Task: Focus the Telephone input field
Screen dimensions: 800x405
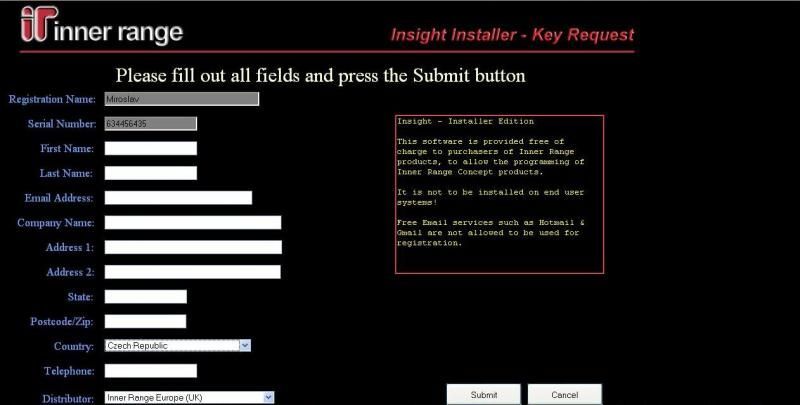Action: 150,371
